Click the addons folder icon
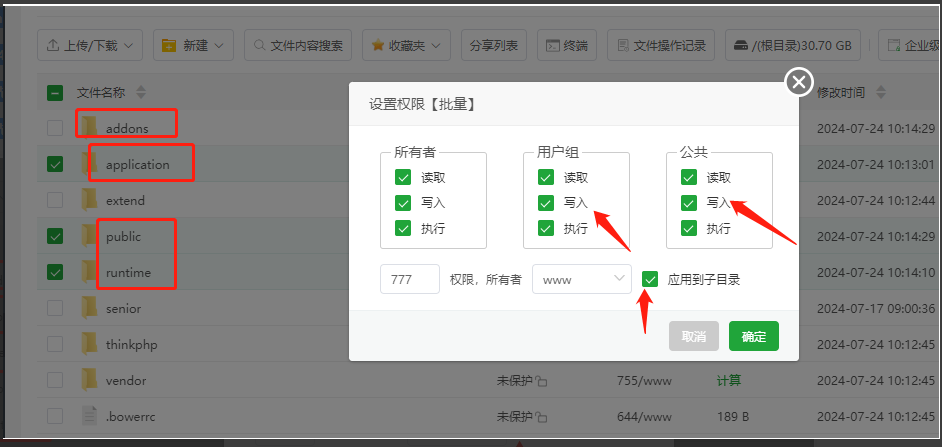 [x=90, y=127]
